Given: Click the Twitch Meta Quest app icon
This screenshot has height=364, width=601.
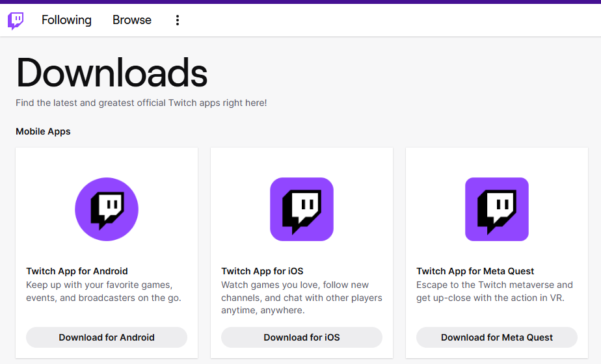Looking at the screenshot, I should 497,209.
